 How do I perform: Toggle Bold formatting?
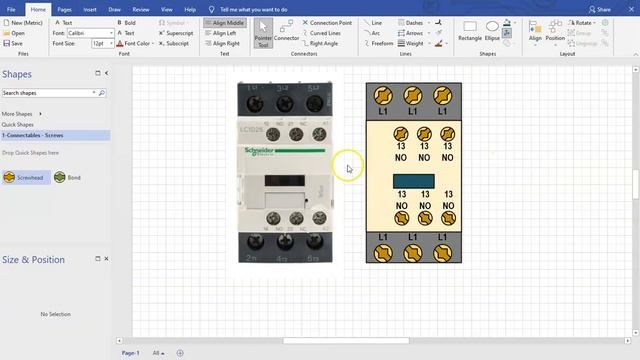point(126,23)
